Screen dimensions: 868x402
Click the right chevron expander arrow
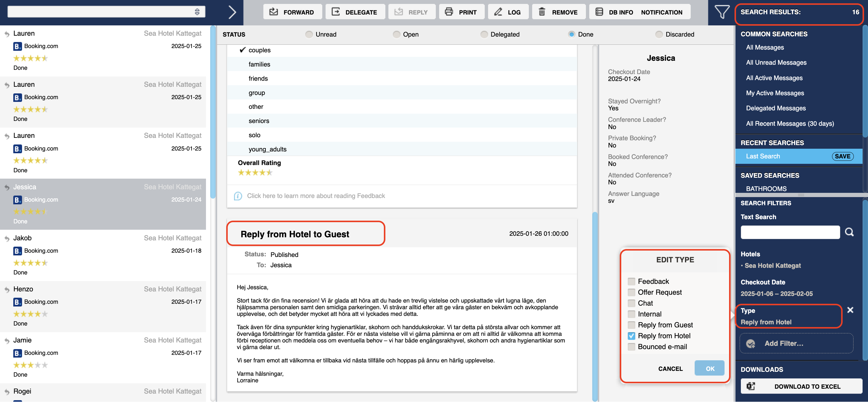232,12
